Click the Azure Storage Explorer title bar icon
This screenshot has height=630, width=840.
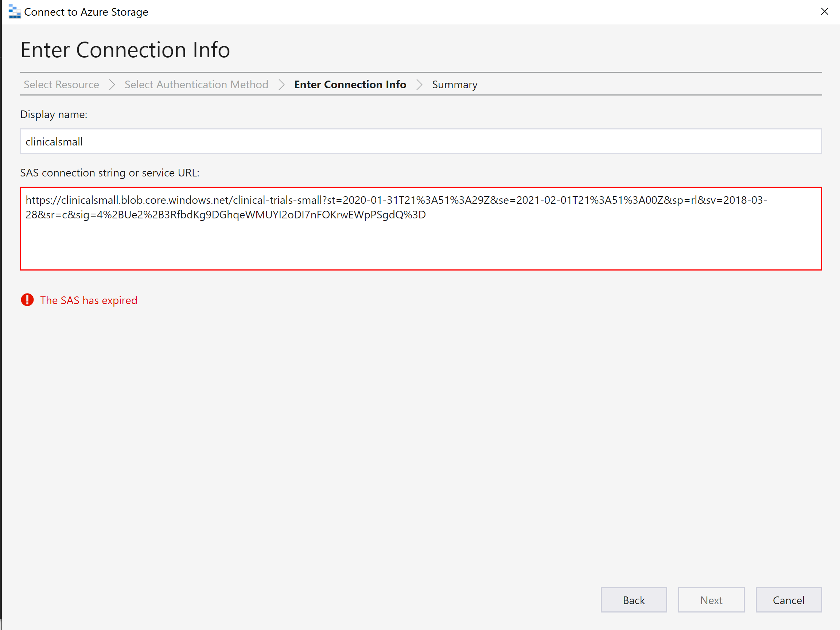15,12
